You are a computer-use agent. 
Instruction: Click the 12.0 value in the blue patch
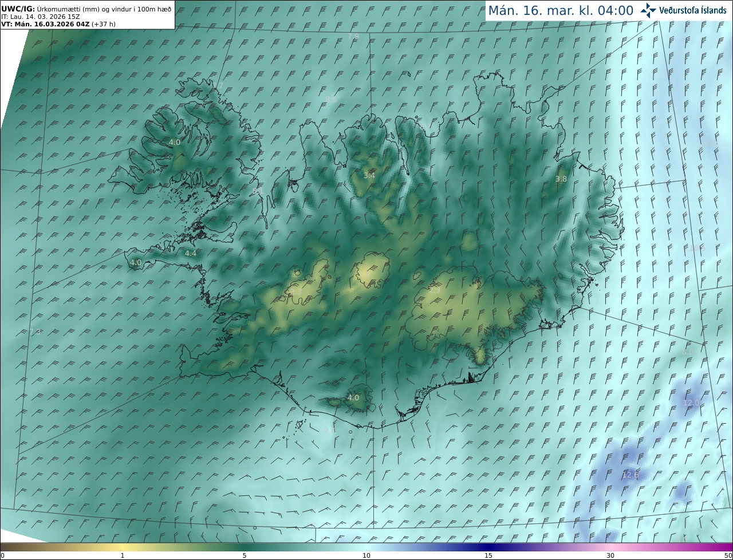coord(691,403)
